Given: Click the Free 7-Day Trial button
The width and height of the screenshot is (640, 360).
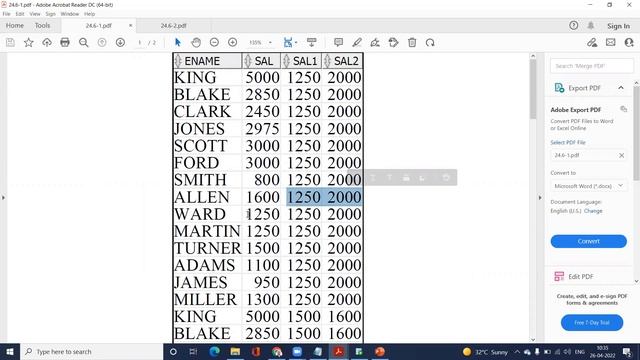Looking at the screenshot, I should coord(592,322).
